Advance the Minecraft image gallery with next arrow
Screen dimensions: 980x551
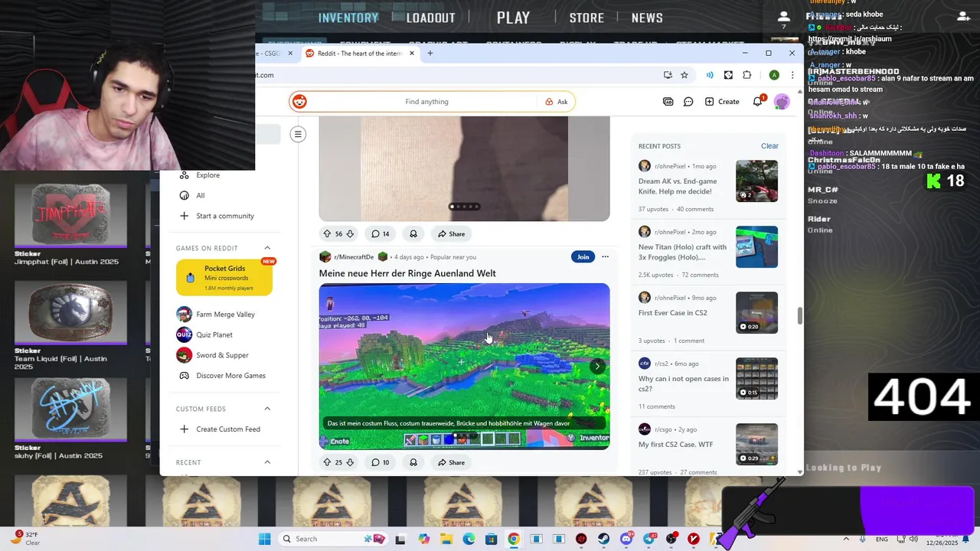(x=597, y=367)
